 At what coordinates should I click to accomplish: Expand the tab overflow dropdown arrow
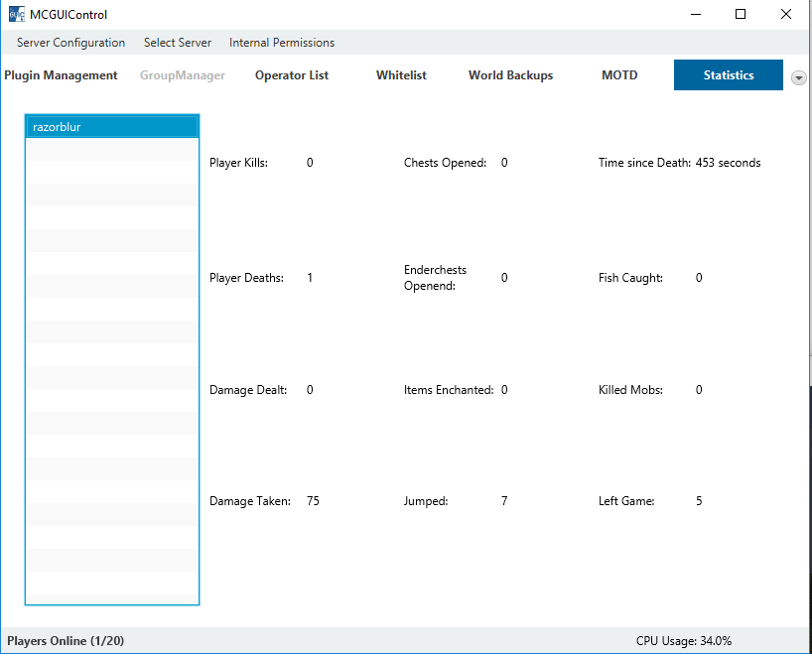(x=799, y=77)
